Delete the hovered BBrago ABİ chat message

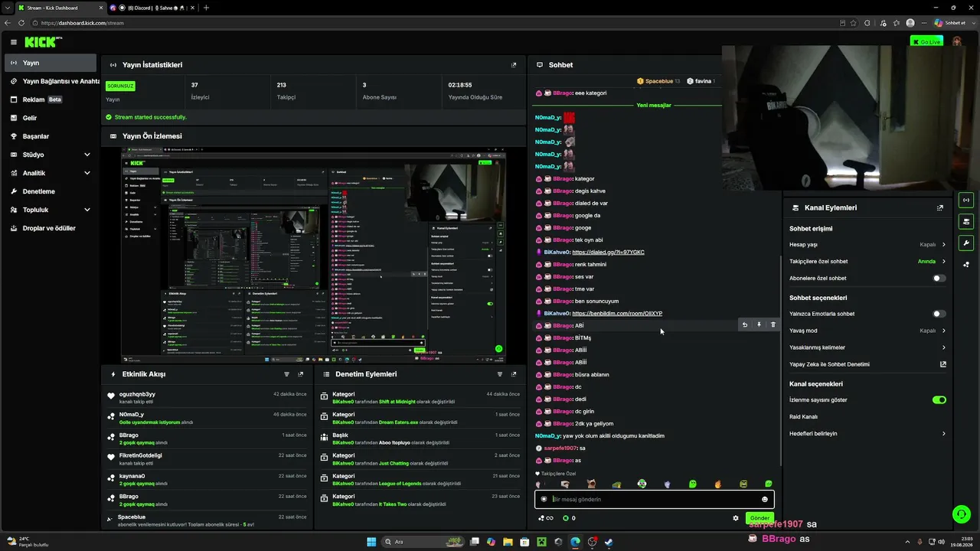pyautogui.click(x=773, y=324)
